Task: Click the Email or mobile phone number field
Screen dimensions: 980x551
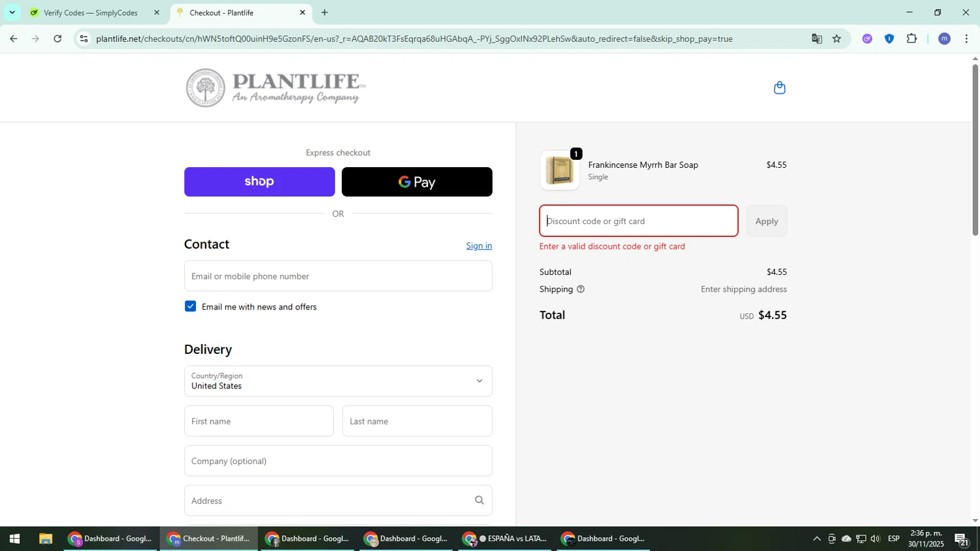Action: point(338,276)
